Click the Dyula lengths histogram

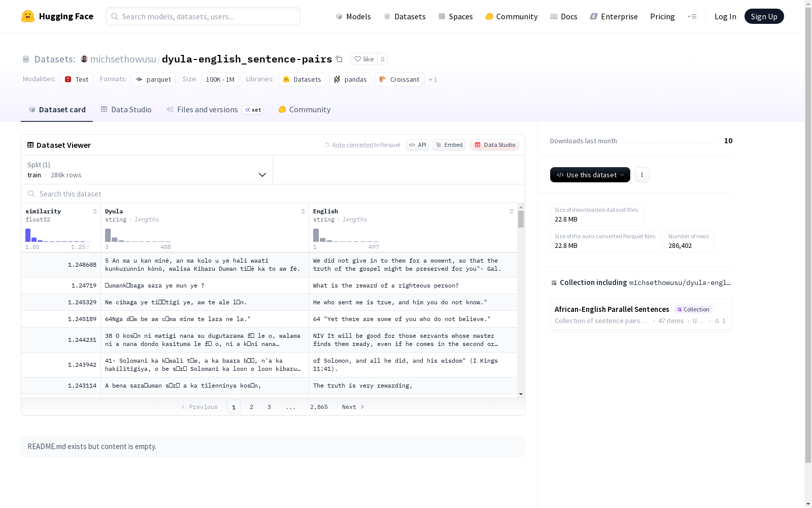[138, 235]
